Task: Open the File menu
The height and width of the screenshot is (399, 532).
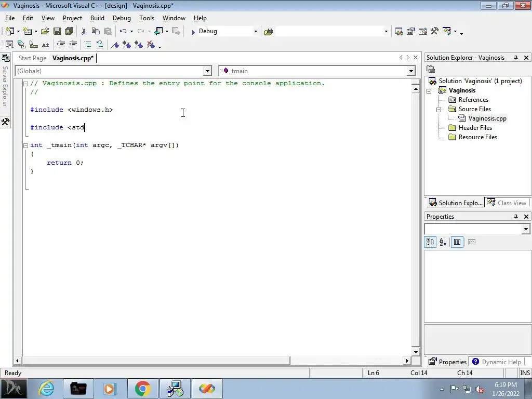Action: pyautogui.click(x=10, y=18)
